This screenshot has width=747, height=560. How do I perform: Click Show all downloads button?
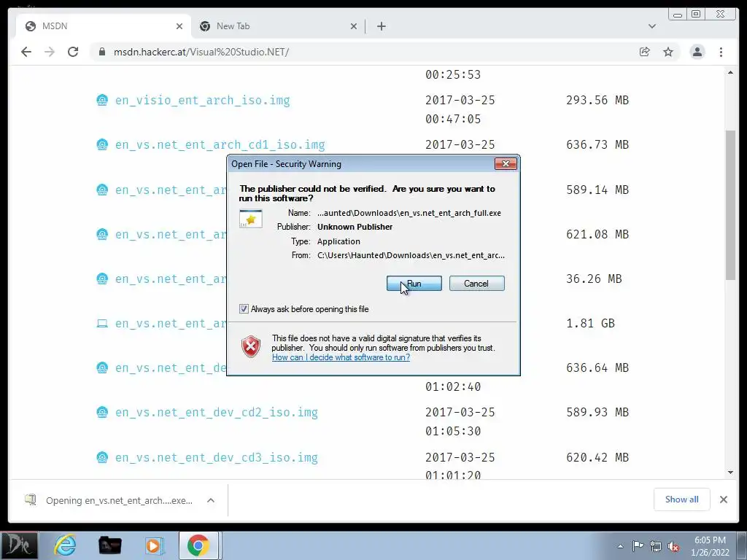point(682,499)
